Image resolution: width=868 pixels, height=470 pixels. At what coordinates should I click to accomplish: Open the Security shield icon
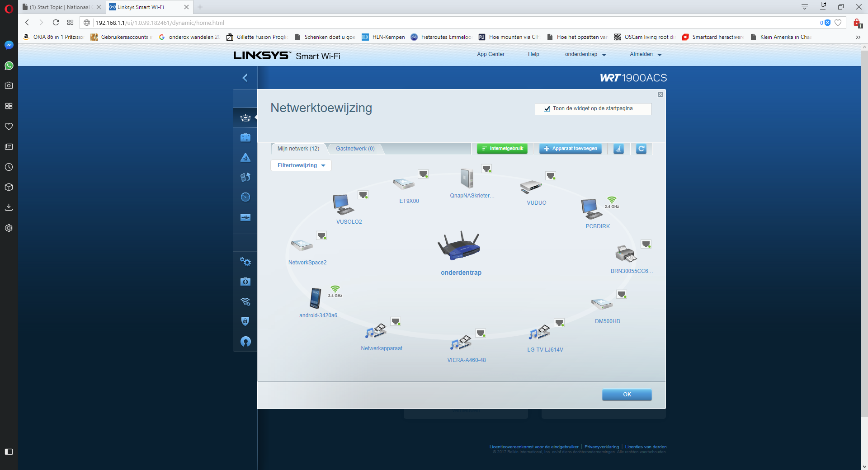click(x=245, y=321)
